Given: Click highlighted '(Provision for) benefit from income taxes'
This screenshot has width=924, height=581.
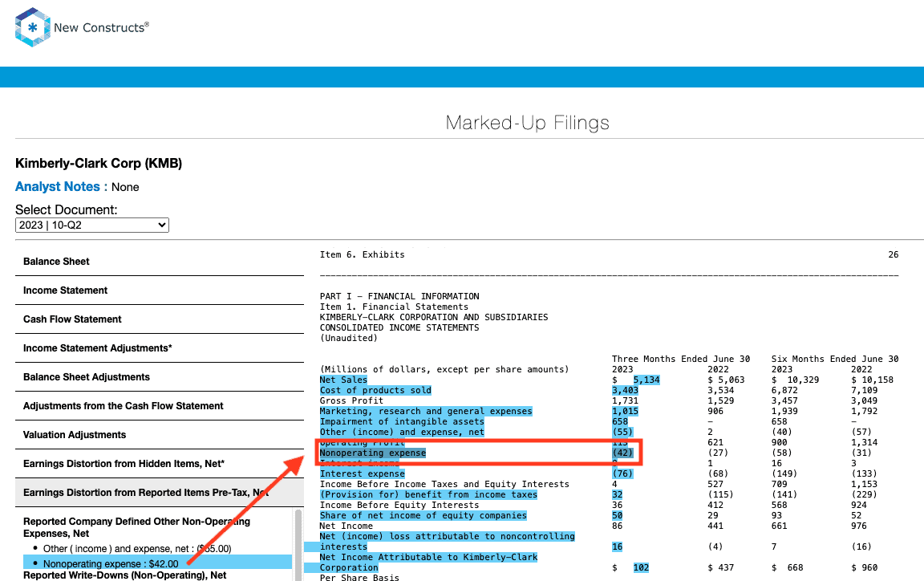Looking at the screenshot, I should [x=428, y=495].
